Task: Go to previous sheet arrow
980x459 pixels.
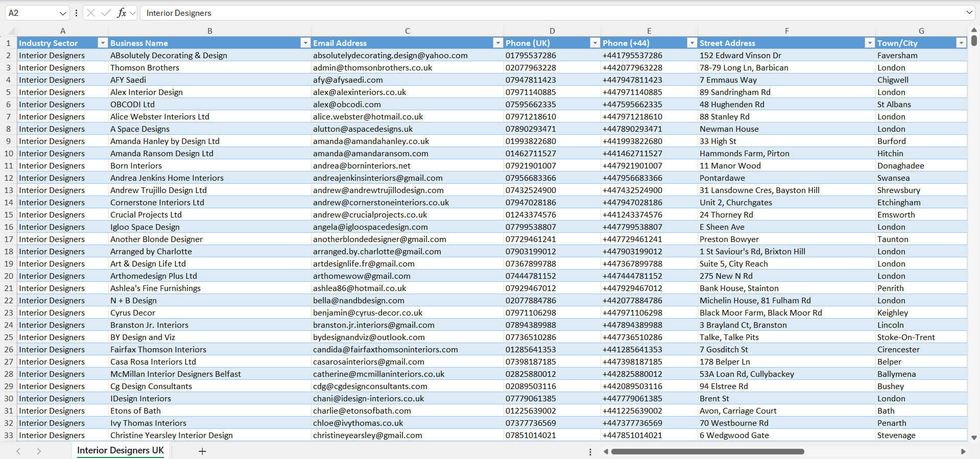Action: [x=18, y=451]
